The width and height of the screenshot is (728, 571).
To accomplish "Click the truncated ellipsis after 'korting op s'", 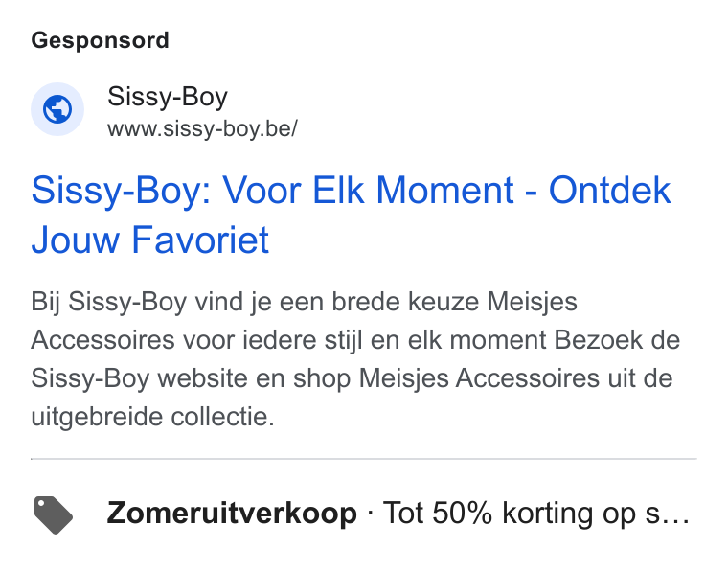I will [x=678, y=514].
